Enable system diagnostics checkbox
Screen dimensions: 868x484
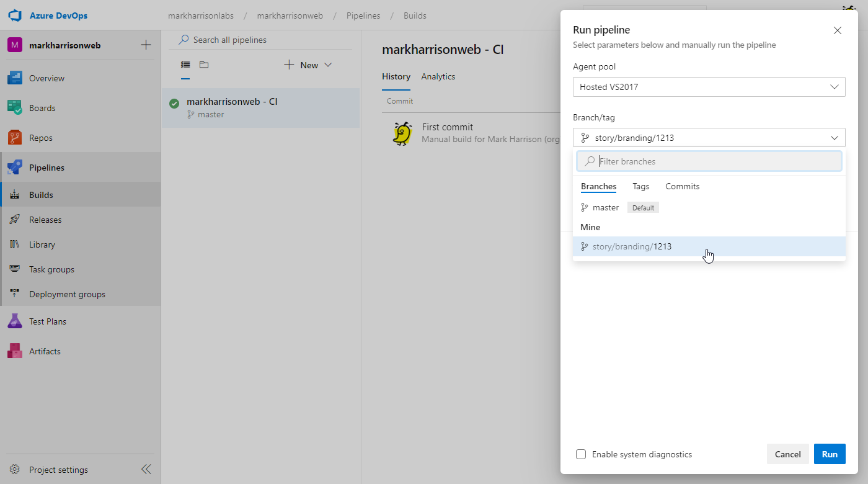pos(581,454)
